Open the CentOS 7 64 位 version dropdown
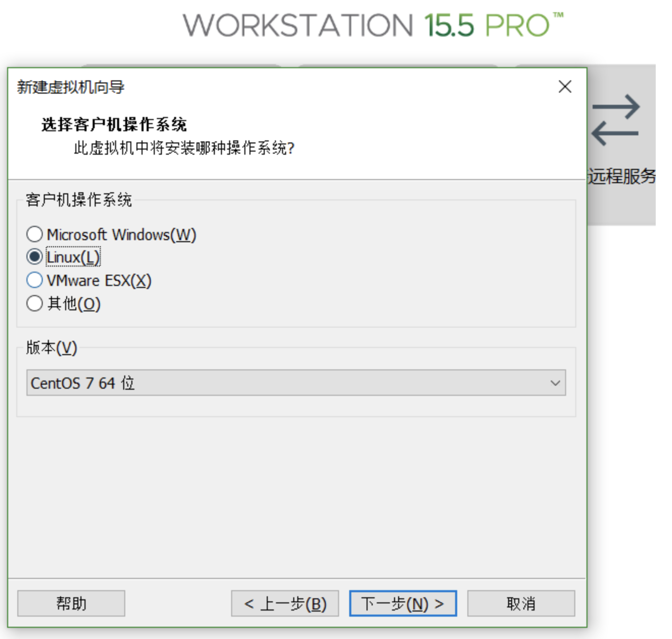The image size is (672, 639). click(x=296, y=383)
